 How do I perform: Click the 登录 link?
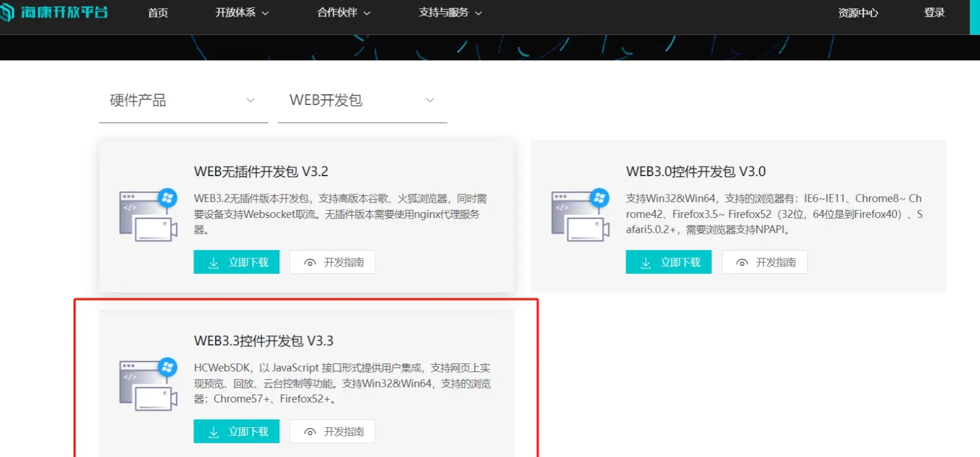[x=934, y=13]
